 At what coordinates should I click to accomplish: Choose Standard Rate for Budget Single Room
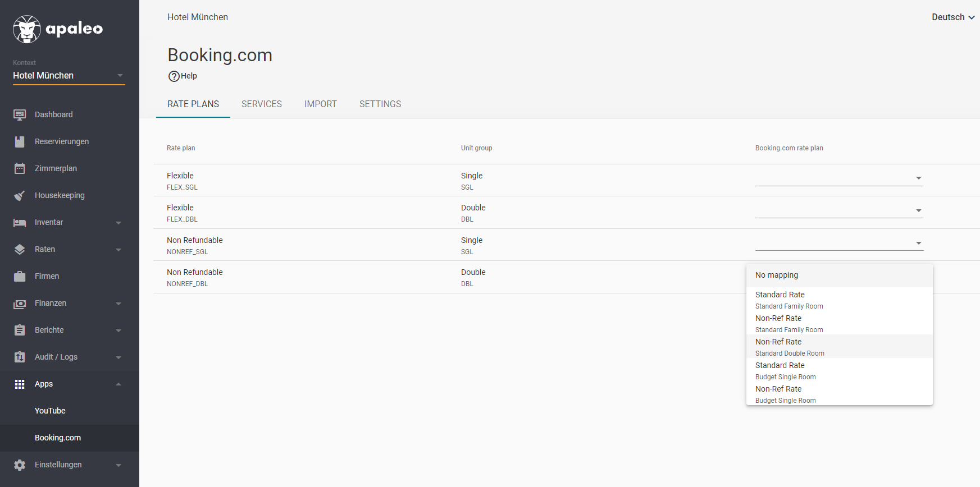tap(840, 370)
